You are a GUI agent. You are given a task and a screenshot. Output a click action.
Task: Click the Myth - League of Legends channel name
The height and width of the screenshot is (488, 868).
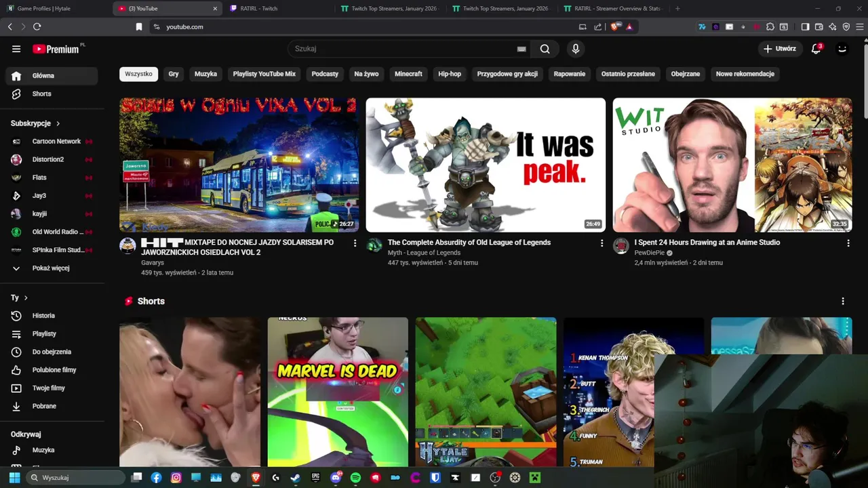pos(424,253)
